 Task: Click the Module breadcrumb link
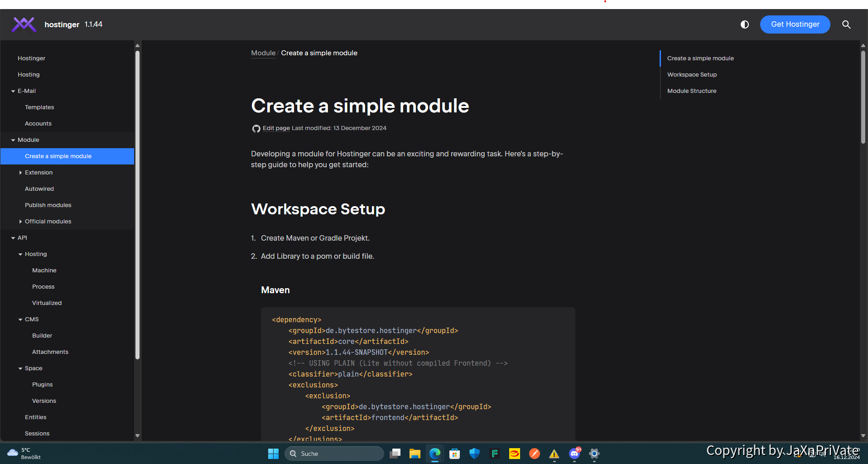tap(263, 53)
